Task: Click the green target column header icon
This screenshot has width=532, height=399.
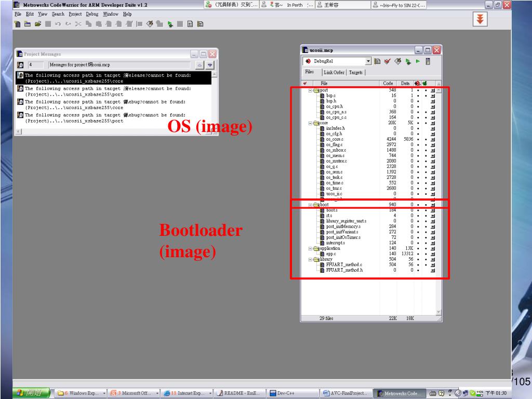Action: 425,84
